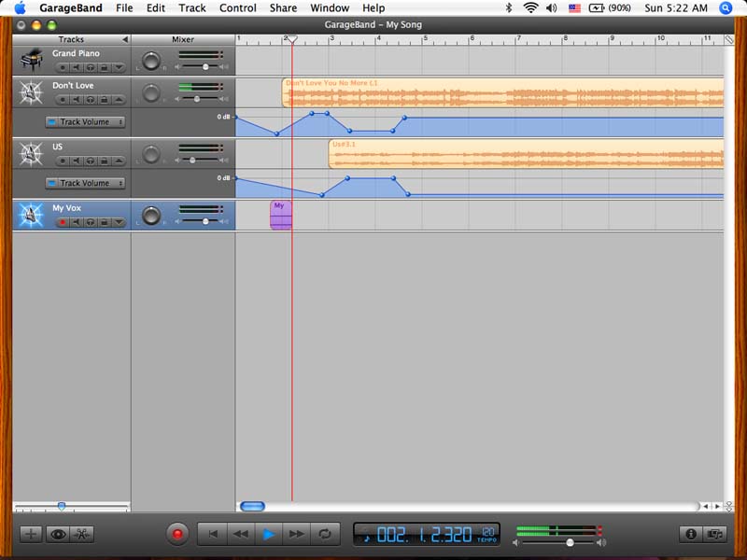This screenshot has width=747, height=560.
Task: Solo the My Vox track
Action: pos(90,222)
